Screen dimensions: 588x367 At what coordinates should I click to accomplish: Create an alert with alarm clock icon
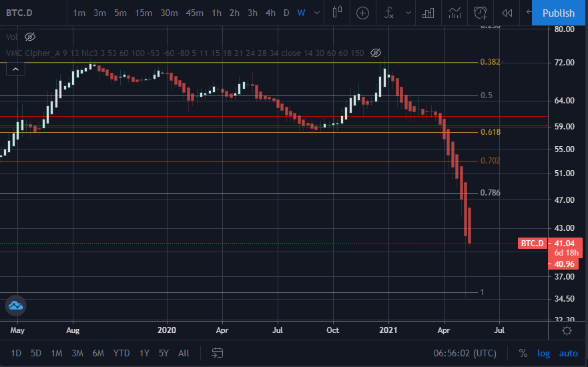point(481,13)
